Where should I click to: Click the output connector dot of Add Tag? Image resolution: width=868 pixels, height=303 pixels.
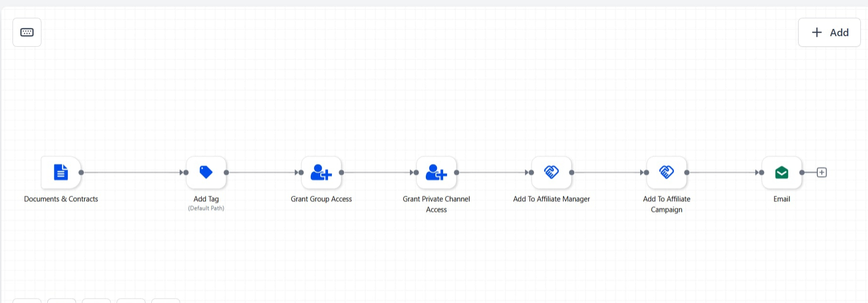(226, 172)
